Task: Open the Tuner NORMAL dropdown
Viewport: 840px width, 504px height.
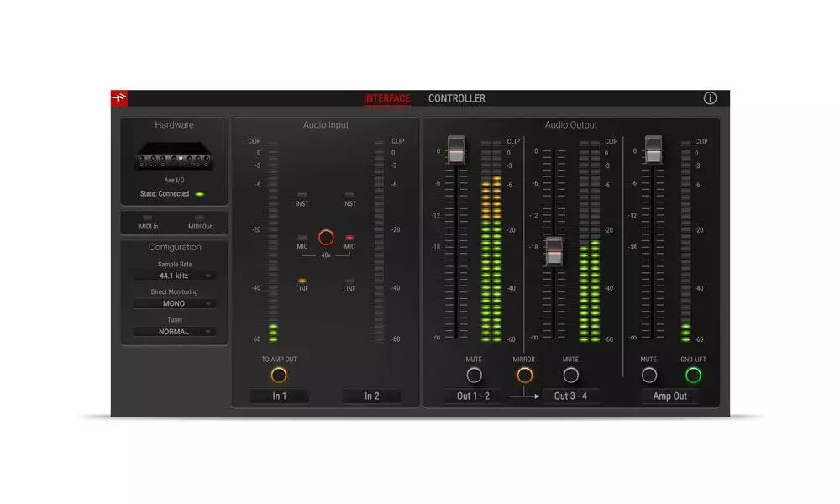Action: click(174, 332)
